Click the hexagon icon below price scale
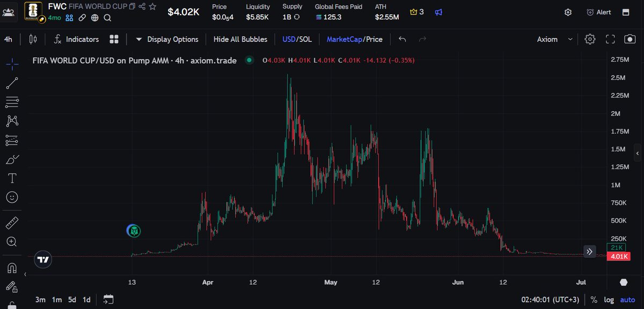This screenshot has height=309, width=644. coord(623,282)
